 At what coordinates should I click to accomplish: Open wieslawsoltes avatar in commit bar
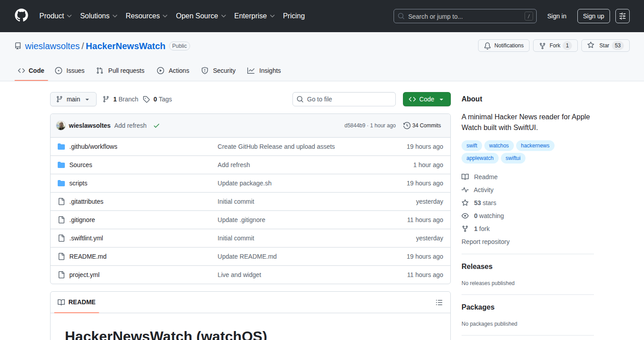click(x=61, y=126)
